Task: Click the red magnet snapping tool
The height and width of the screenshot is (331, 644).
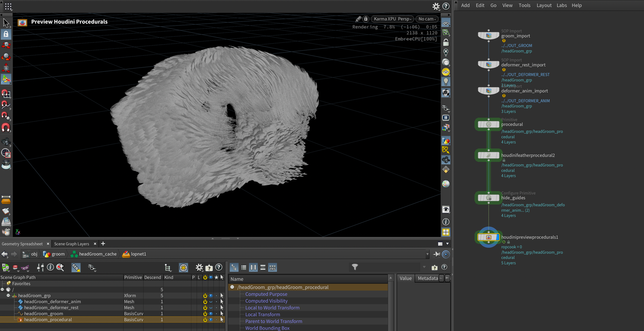Action: pos(6,128)
